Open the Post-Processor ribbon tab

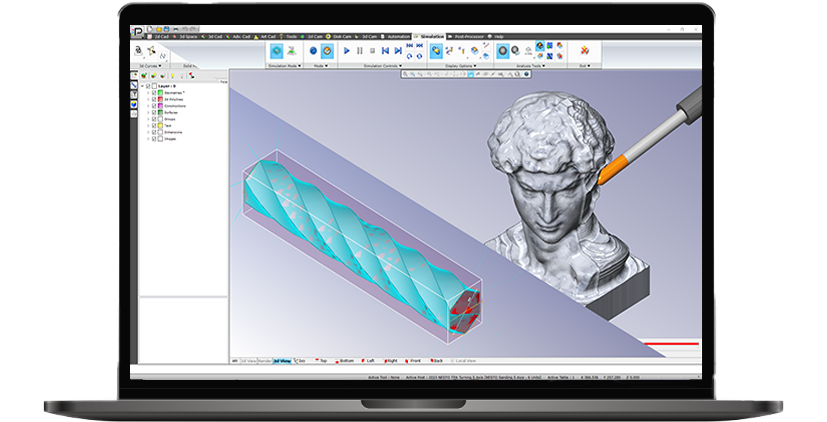coord(467,36)
